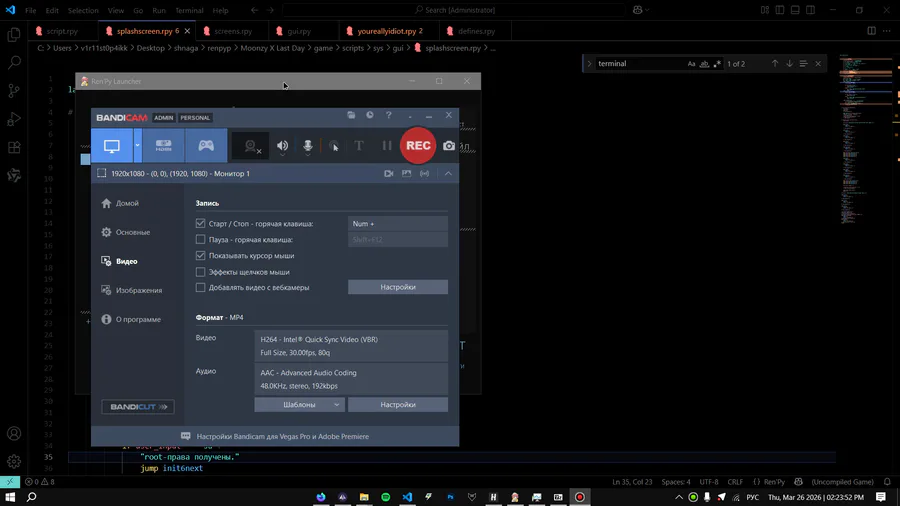Open the Шаблоны presets dropdown

point(300,404)
